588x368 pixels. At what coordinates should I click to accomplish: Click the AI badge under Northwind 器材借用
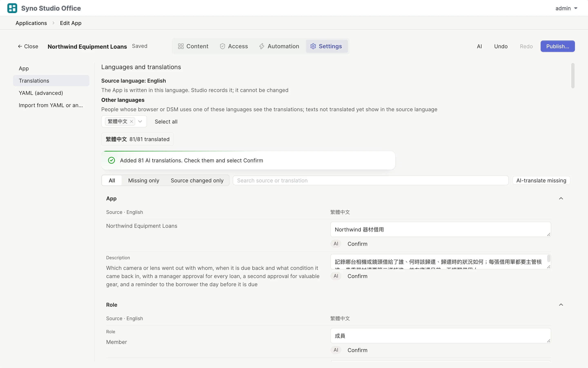pos(336,244)
